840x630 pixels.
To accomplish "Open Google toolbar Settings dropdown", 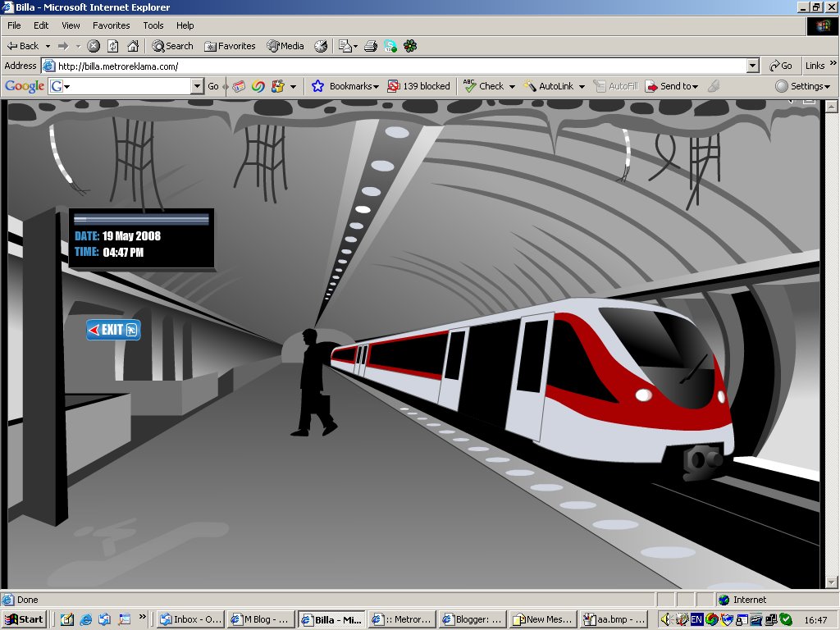I will point(804,86).
